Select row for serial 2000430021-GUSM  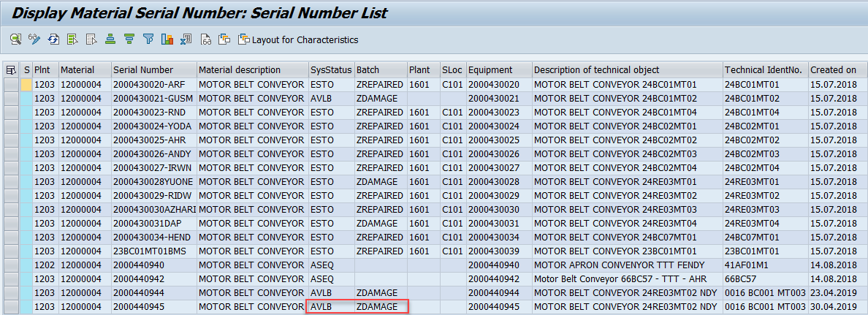tap(11, 99)
